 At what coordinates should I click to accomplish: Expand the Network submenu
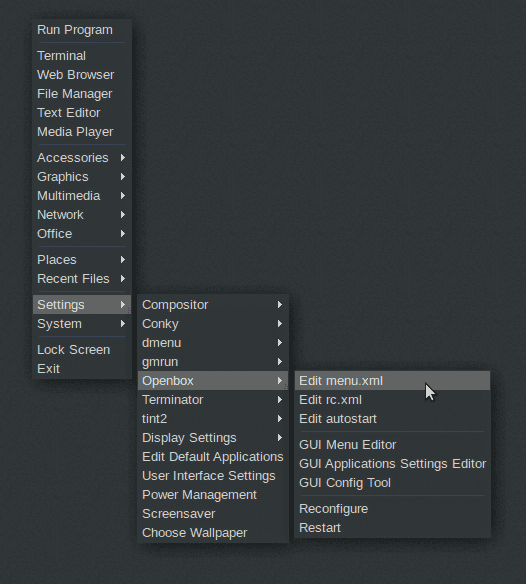point(82,215)
